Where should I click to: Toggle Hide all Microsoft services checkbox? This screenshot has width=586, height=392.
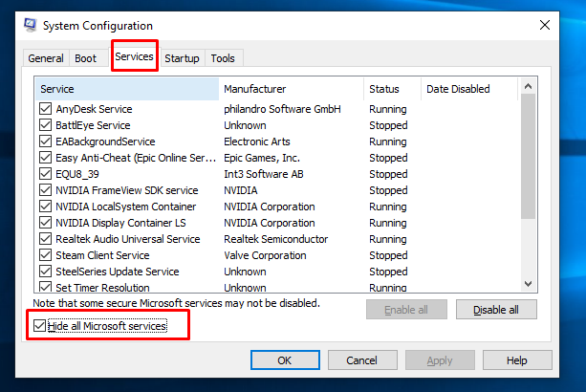point(39,325)
